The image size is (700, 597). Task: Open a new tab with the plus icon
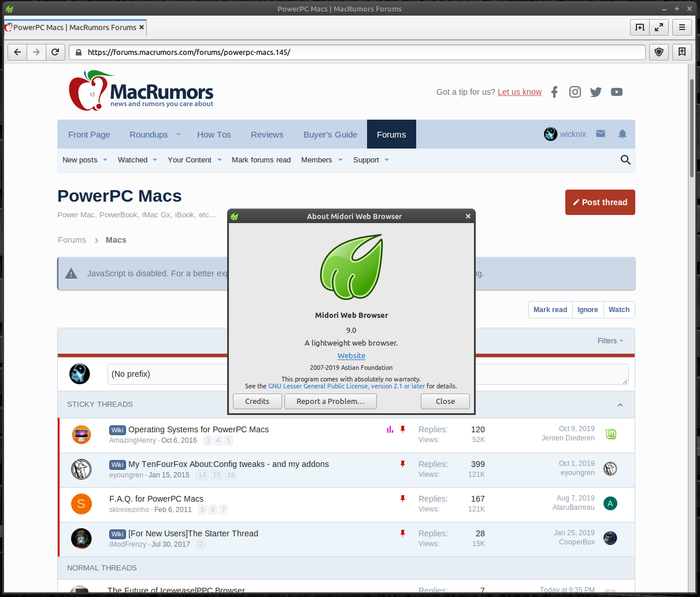tap(640, 27)
